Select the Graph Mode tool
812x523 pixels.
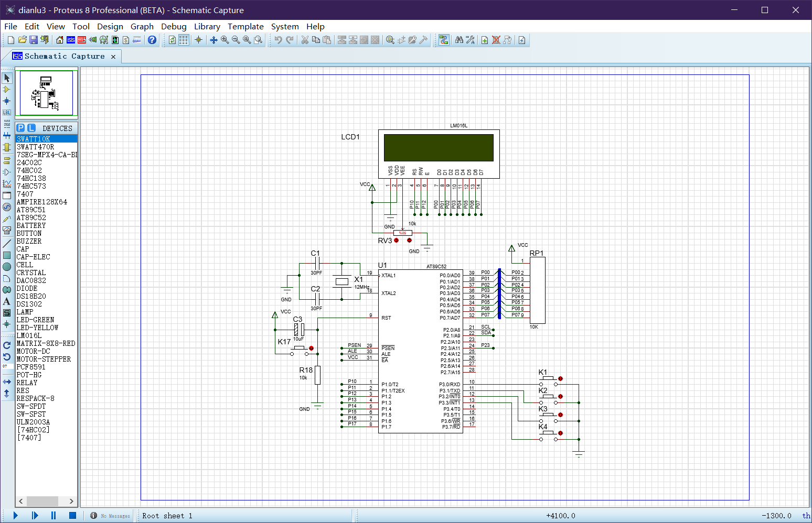(7, 183)
